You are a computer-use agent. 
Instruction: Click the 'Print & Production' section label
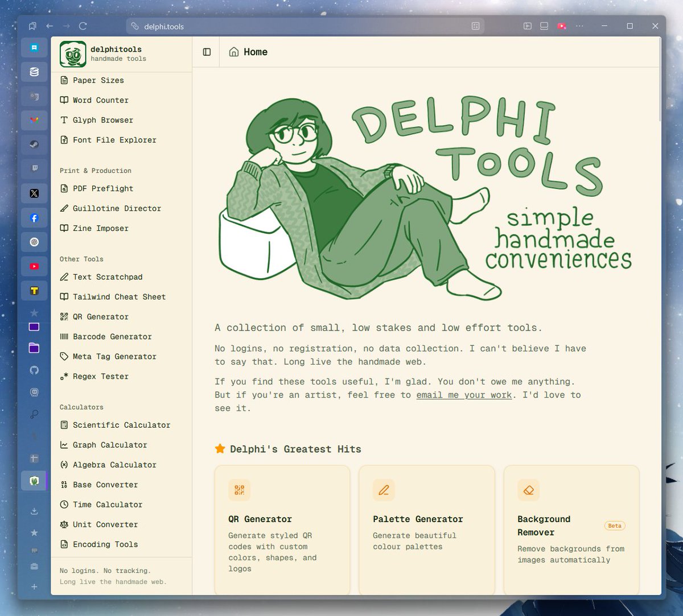[x=96, y=171]
